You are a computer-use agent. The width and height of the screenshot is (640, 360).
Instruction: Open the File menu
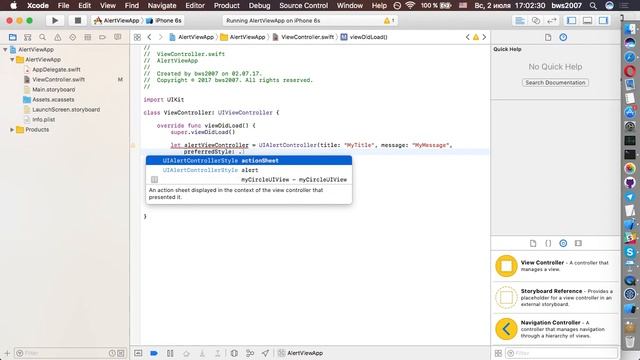click(x=63, y=6)
